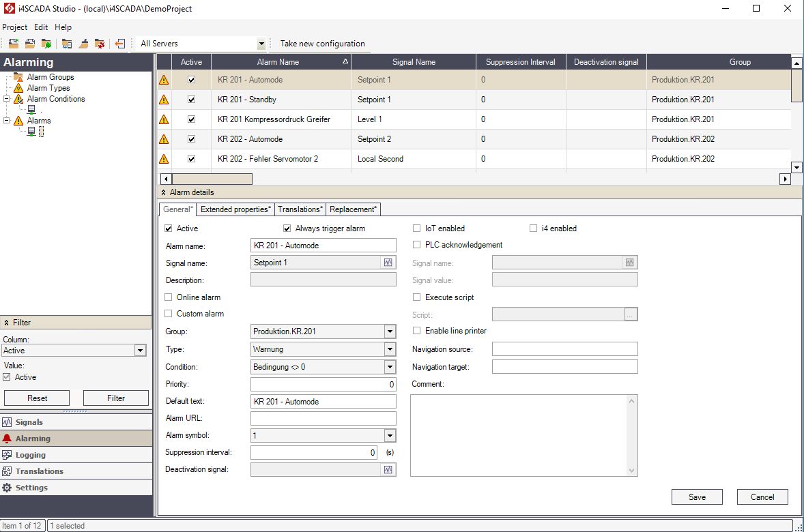The height and width of the screenshot is (532, 804).
Task: Open signal browser next to Setpoint 1 field
Action: [x=388, y=263]
